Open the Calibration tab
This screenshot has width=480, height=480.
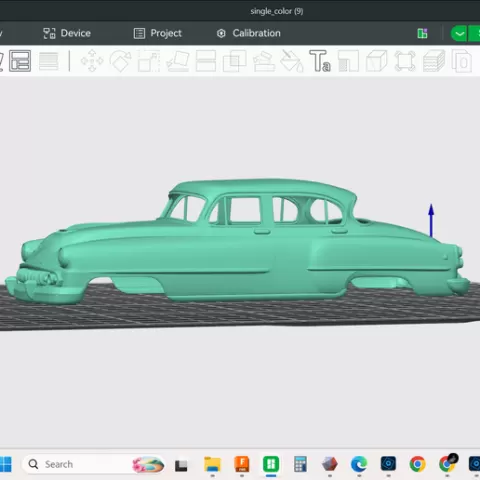249,33
